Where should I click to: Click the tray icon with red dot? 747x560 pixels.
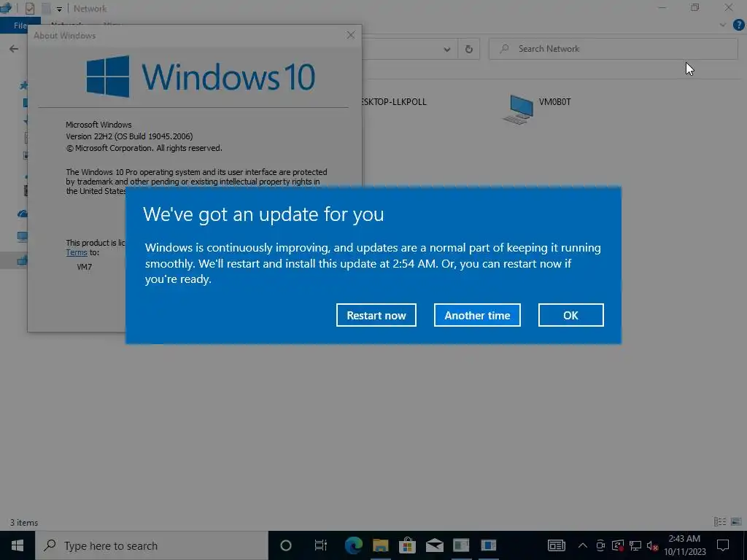pyautogui.click(x=618, y=545)
